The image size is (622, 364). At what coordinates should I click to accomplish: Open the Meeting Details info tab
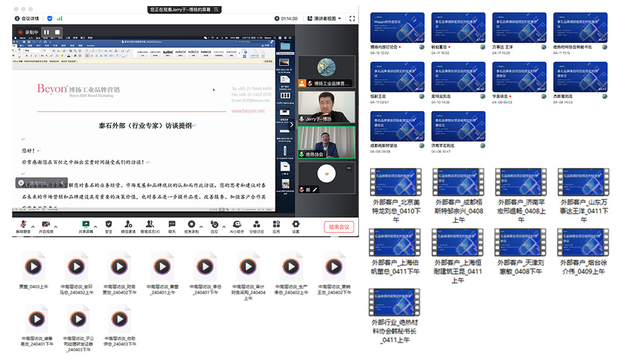click(27, 18)
